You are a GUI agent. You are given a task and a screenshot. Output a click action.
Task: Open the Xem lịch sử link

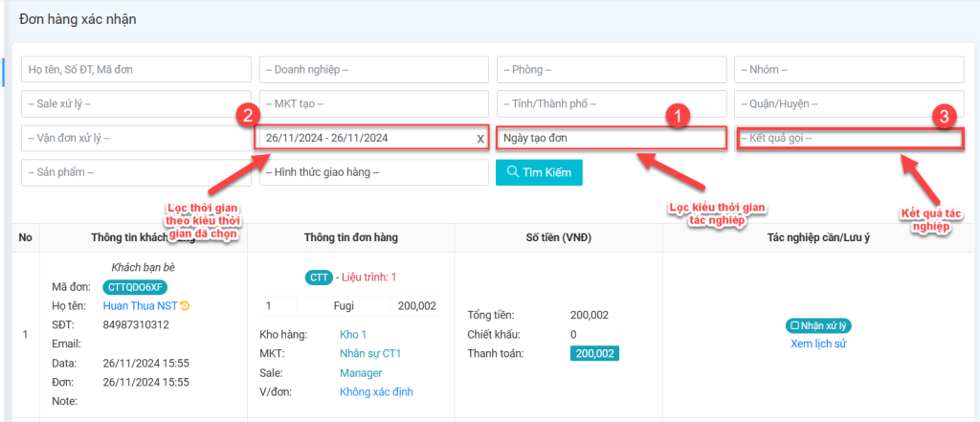coord(818,344)
